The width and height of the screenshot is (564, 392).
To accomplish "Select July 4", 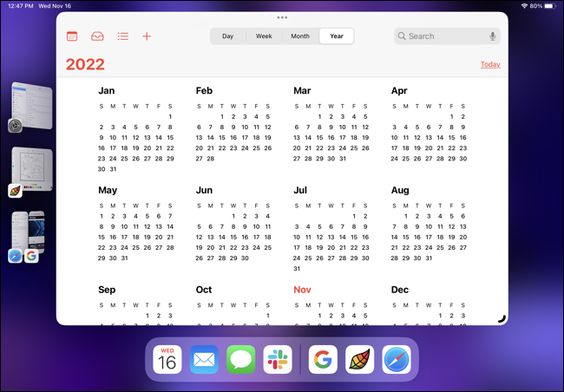I will coord(308,227).
